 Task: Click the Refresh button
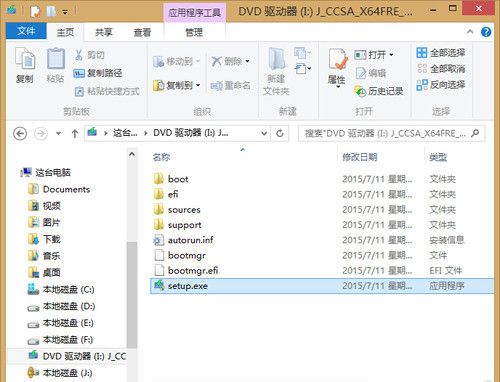280,134
